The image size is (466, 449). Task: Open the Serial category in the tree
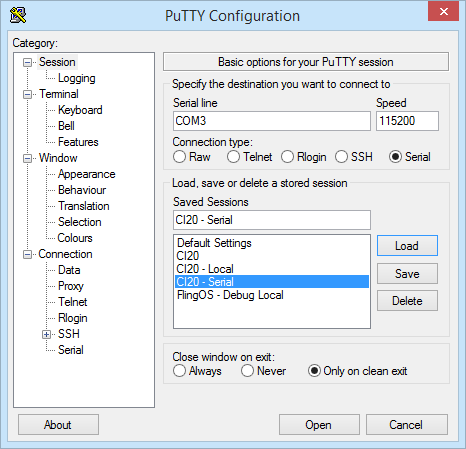point(71,350)
